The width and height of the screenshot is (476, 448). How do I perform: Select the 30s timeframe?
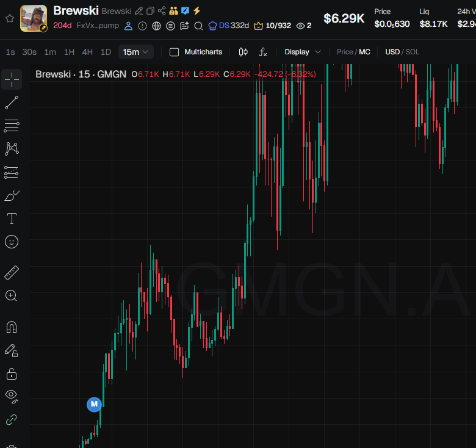(x=29, y=52)
